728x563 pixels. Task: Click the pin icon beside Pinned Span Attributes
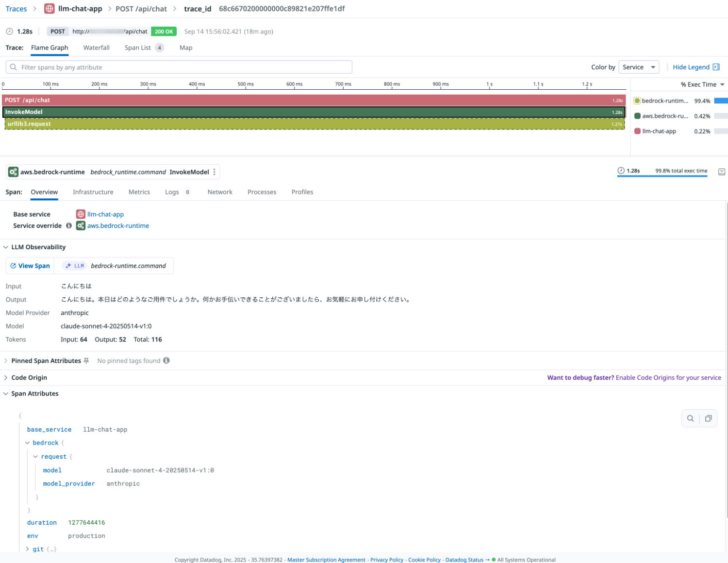[86, 361]
